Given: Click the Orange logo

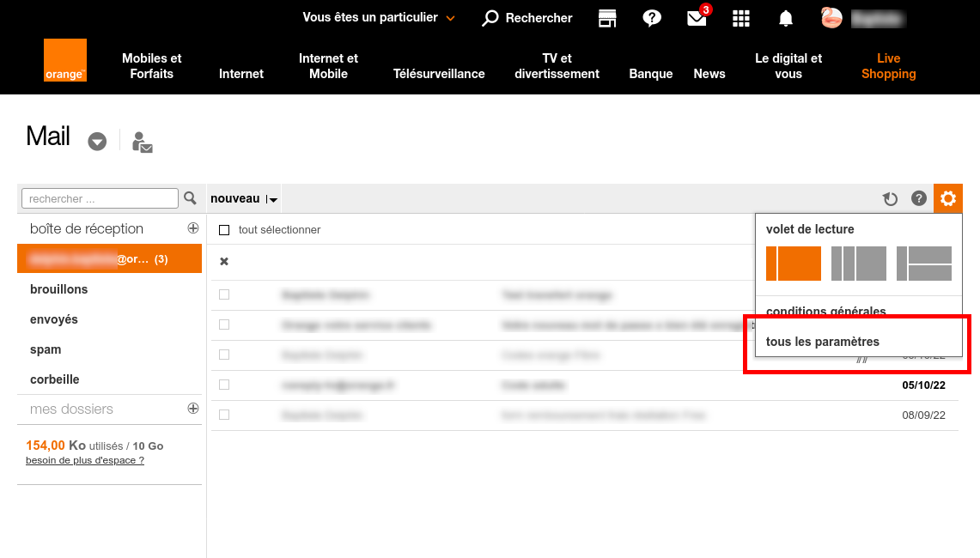Looking at the screenshot, I should (x=65, y=60).
